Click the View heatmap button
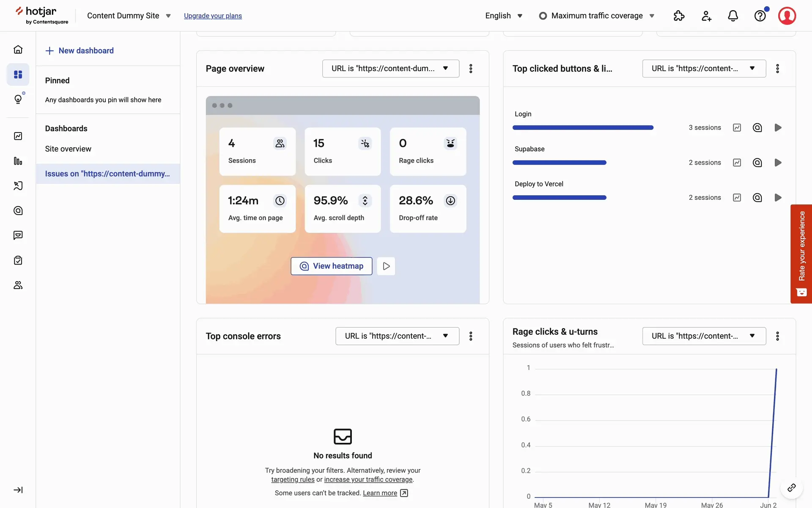 coord(331,266)
